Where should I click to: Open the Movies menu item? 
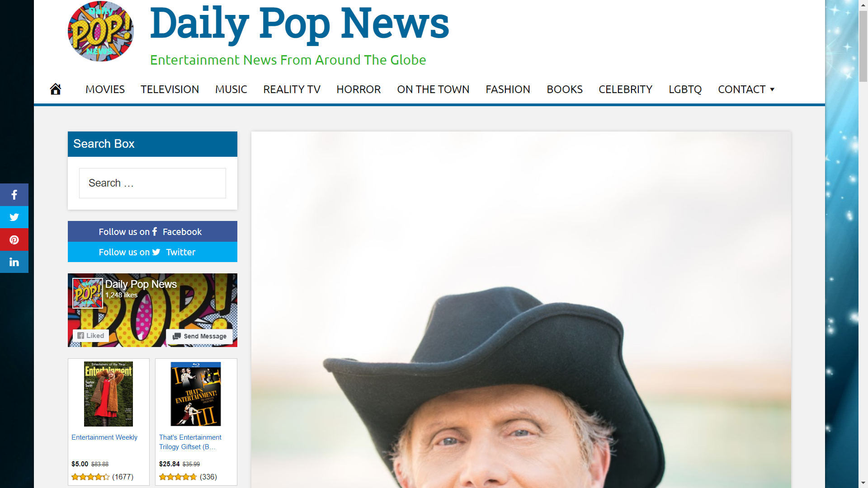click(105, 89)
